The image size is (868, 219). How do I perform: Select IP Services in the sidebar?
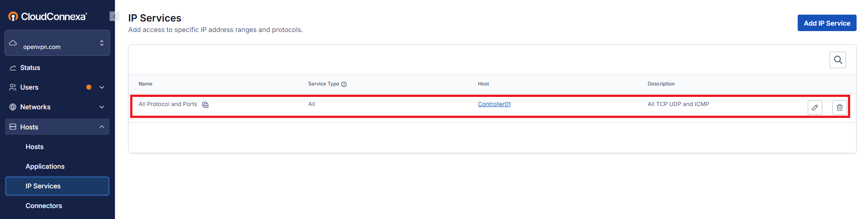(x=57, y=186)
